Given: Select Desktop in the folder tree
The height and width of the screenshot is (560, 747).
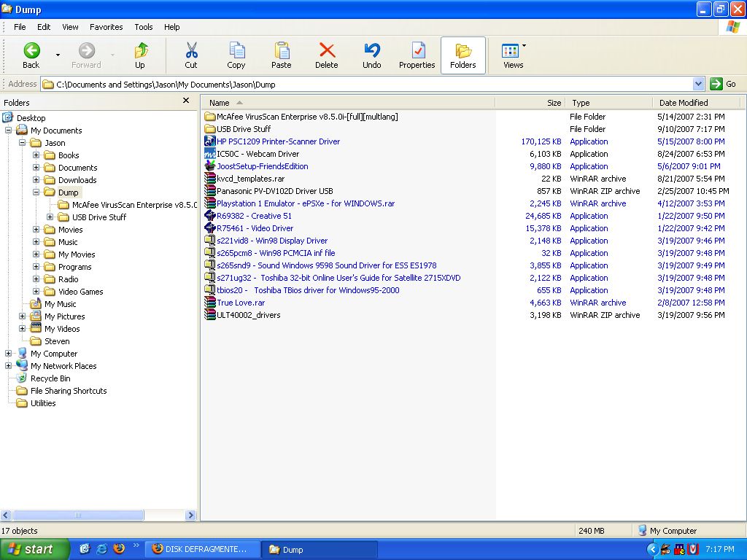Looking at the screenshot, I should (x=31, y=118).
